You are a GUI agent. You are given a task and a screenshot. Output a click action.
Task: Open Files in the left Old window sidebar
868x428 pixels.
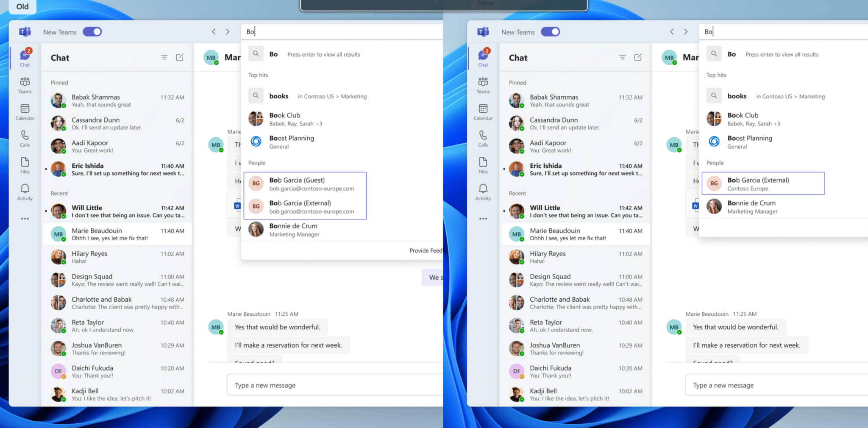25,165
